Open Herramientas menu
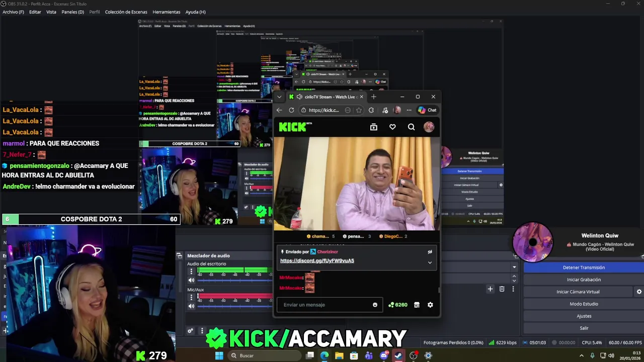Viewport: 644px width, 362px height. tap(167, 12)
